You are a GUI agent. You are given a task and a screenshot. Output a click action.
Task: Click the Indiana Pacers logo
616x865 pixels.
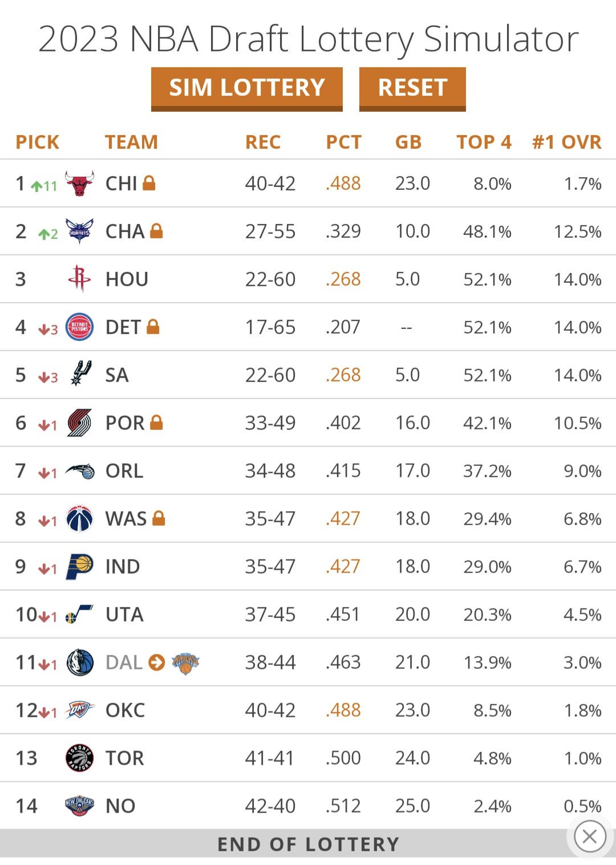coord(79,566)
